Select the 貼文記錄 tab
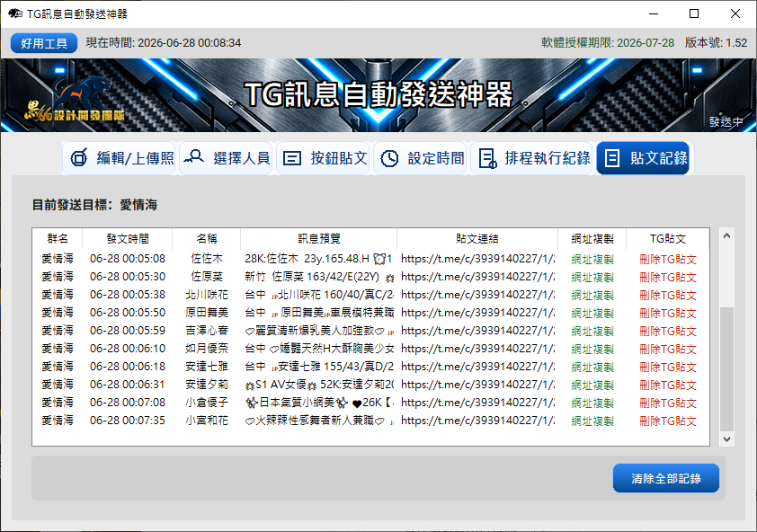Image resolution: width=757 pixels, height=532 pixels. 643,158
